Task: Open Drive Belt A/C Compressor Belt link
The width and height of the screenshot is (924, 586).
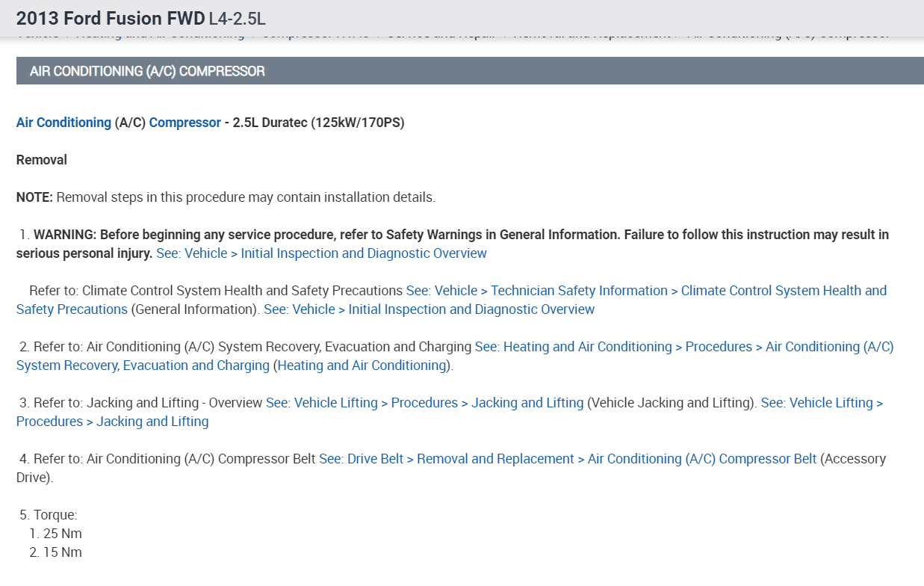Action: click(x=568, y=459)
